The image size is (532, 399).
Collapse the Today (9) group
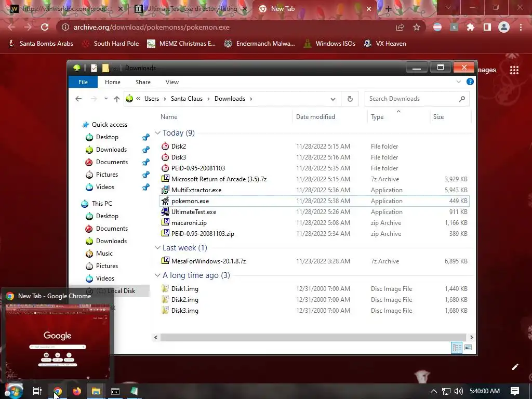(x=157, y=133)
